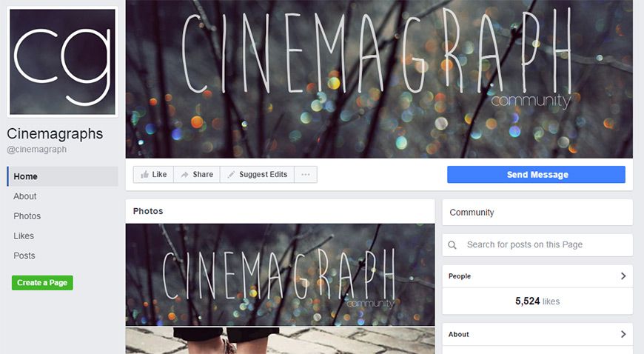The width and height of the screenshot is (644, 354).
Task: Open the three-dots more options menu
Action: point(306,175)
